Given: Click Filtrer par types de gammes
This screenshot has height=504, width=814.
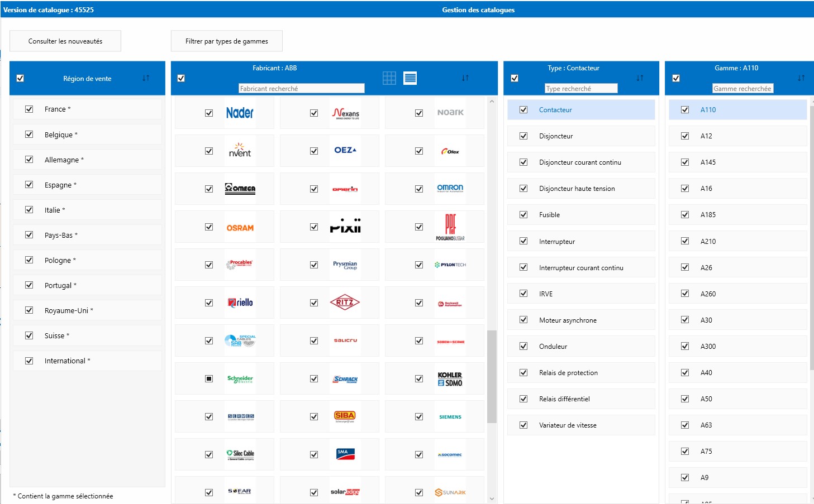Looking at the screenshot, I should (x=227, y=41).
